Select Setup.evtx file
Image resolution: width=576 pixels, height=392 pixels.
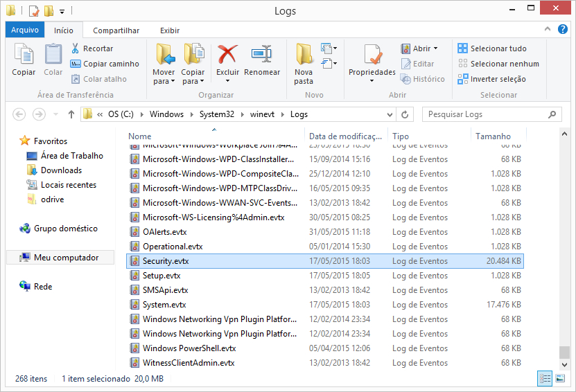324,276
